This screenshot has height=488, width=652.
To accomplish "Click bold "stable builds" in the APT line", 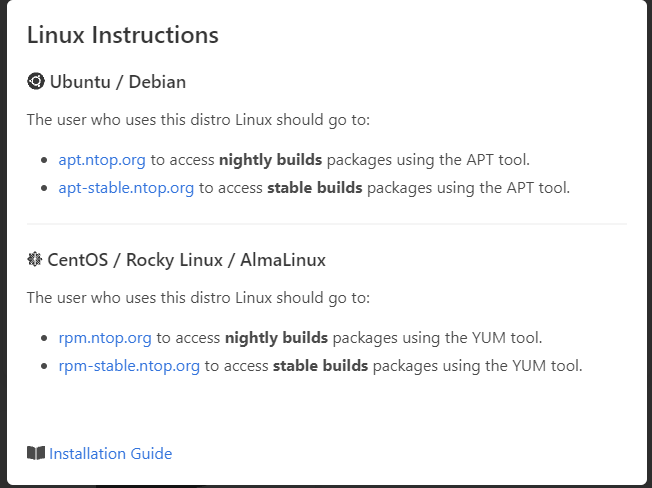I will [312, 187].
